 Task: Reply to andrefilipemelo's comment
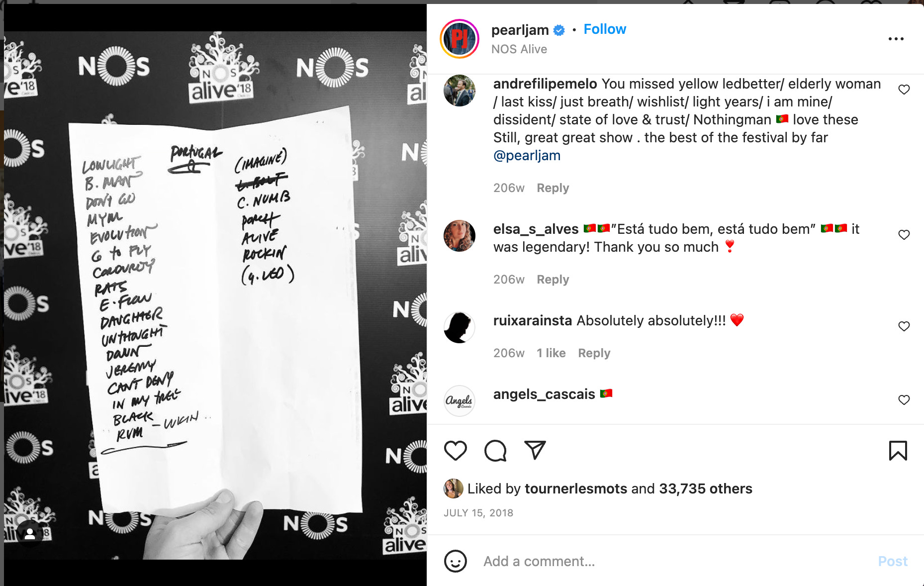tap(553, 188)
